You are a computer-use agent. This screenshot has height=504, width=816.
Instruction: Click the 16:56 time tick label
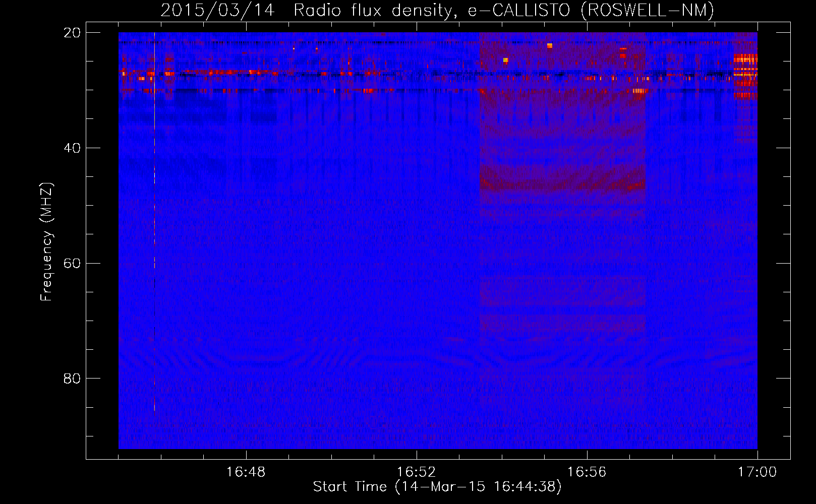[x=587, y=472]
